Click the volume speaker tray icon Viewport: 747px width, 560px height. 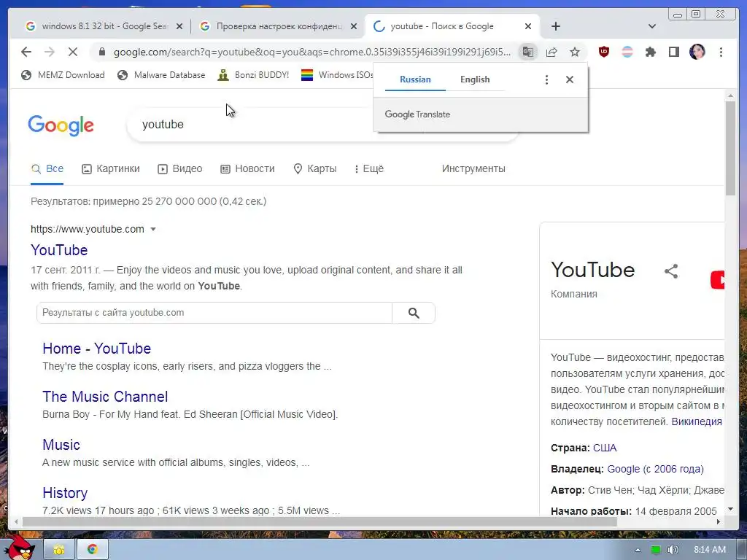coord(673,550)
